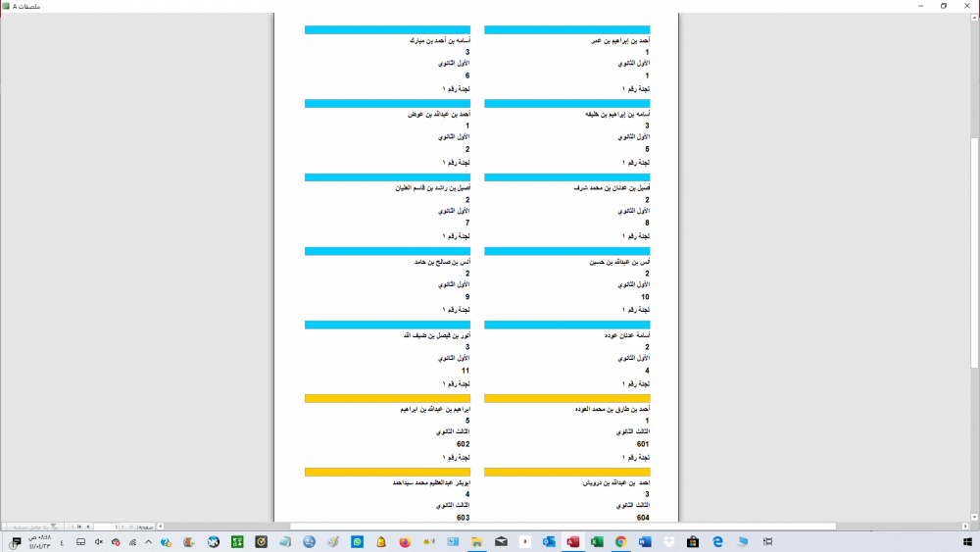Open Microsoft Store taskbar icon

[693, 542]
